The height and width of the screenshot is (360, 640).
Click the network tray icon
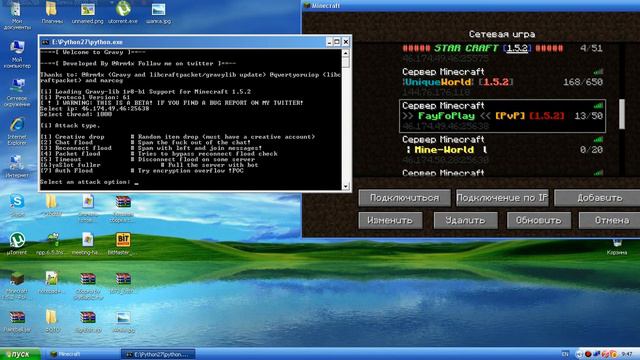(596, 354)
